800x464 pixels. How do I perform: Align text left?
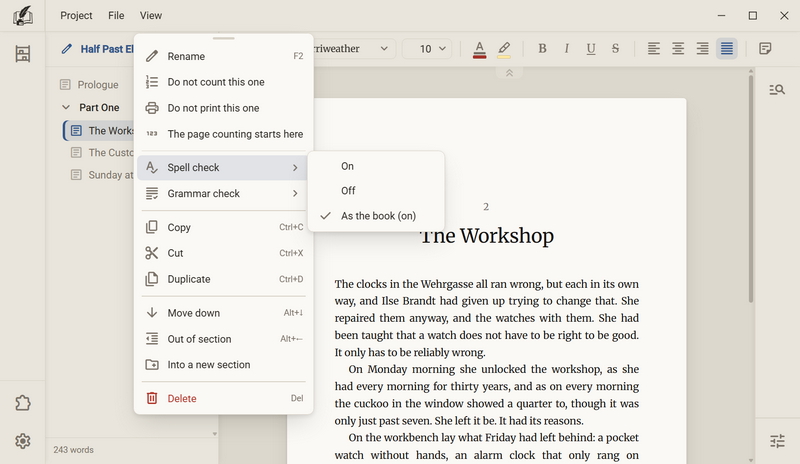pos(654,48)
